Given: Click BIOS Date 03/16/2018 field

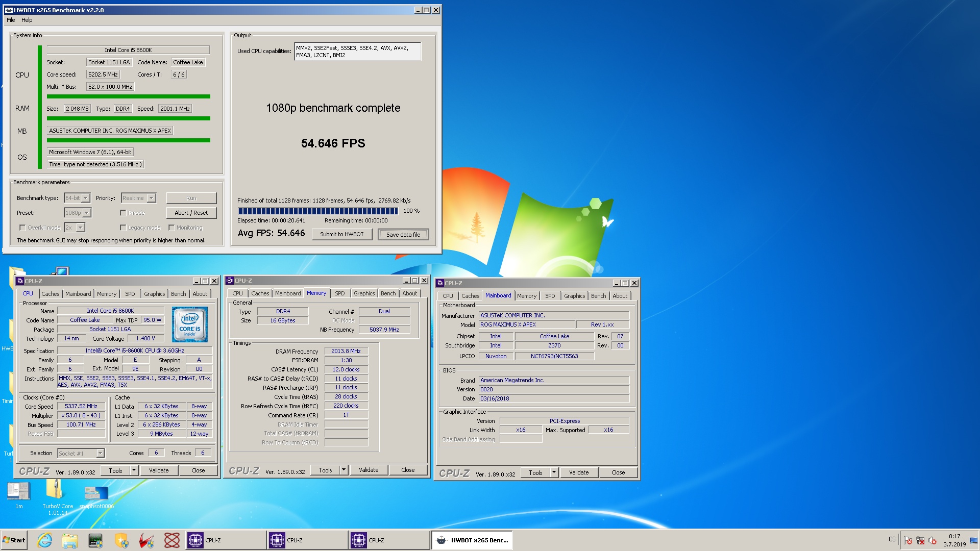Looking at the screenshot, I should pyautogui.click(x=554, y=398).
